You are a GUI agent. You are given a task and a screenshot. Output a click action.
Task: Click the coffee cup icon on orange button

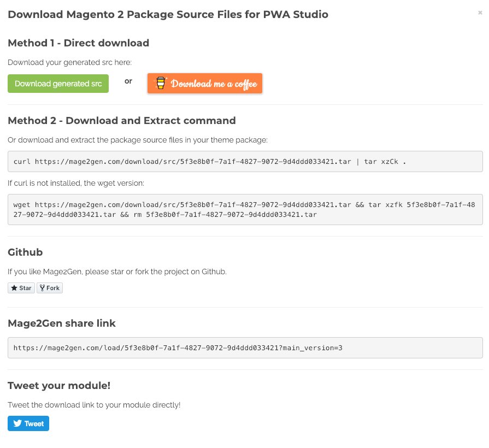(161, 83)
